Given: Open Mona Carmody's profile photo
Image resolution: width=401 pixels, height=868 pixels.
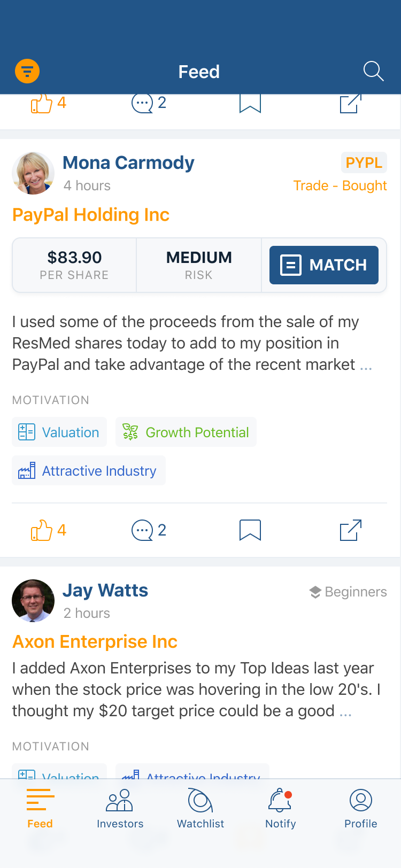Looking at the screenshot, I should (x=33, y=173).
